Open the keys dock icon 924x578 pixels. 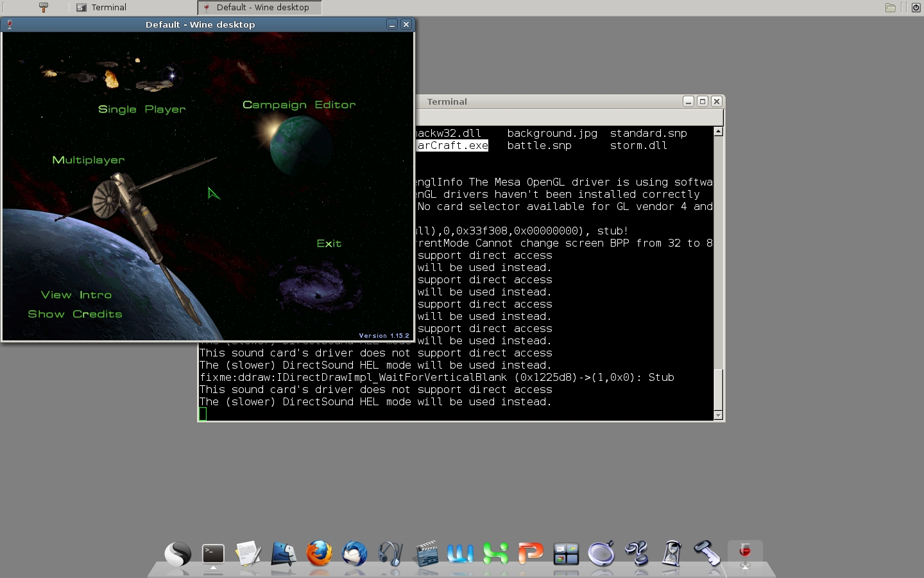coord(707,554)
